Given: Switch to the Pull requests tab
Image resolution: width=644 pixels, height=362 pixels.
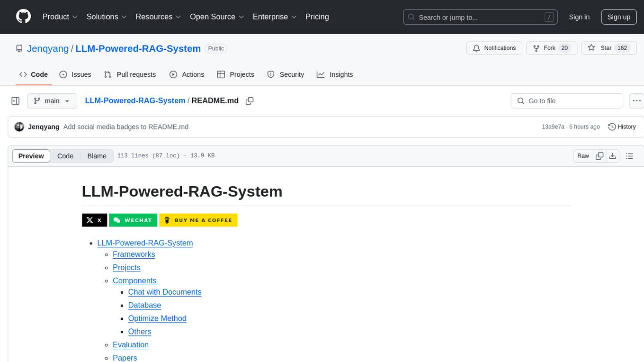Looking at the screenshot, I should pyautogui.click(x=130, y=74).
